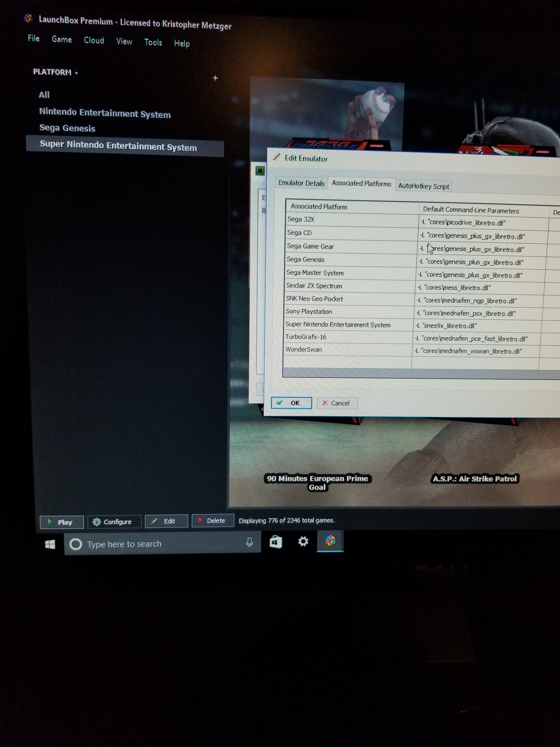Open the File menu
This screenshot has height=747, width=560.
click(33, 38)
